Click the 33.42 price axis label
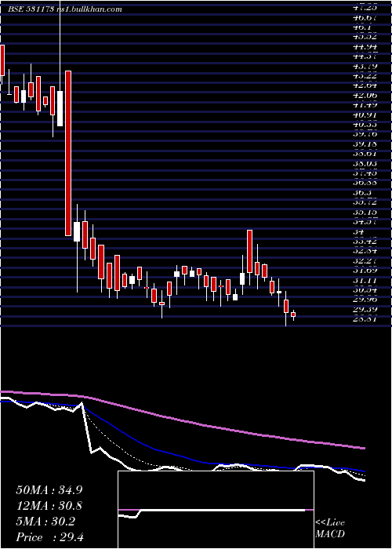 (365, 242)
